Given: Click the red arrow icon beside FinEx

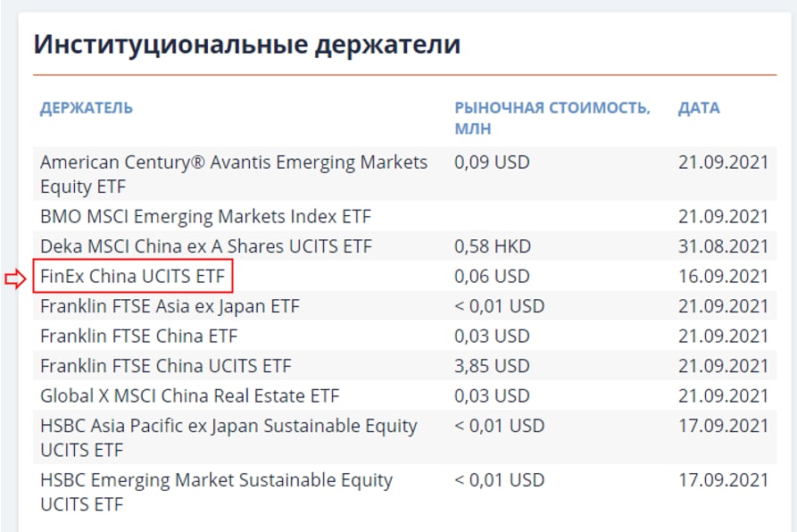Looking at the screenshot, I should coord(17,278).
